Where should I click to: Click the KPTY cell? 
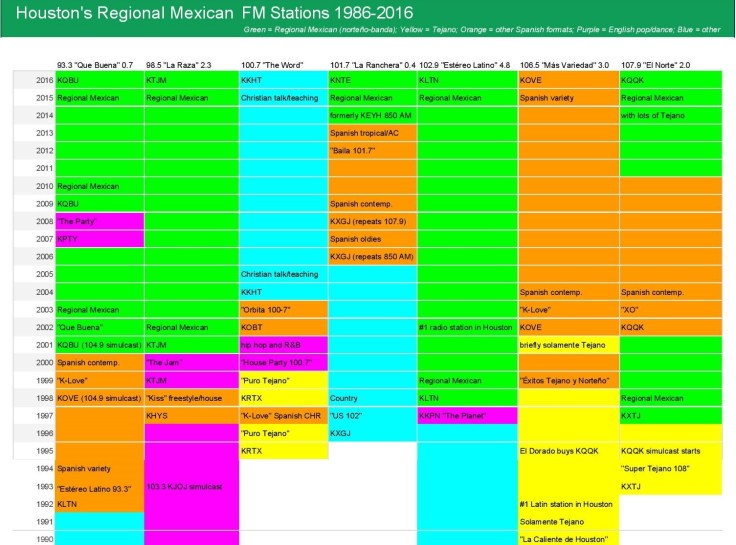pyautogui.click(x=100, y=239)
